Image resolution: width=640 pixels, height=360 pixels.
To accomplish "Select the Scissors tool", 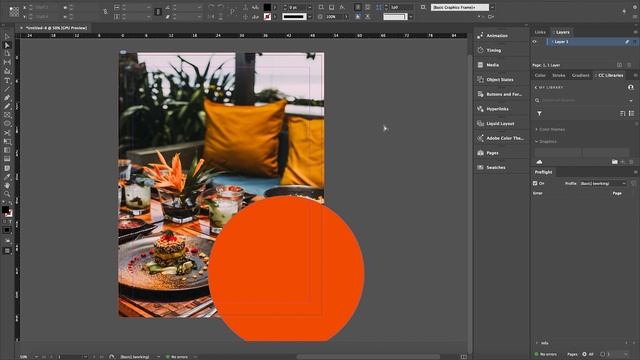I will point(7,133).
